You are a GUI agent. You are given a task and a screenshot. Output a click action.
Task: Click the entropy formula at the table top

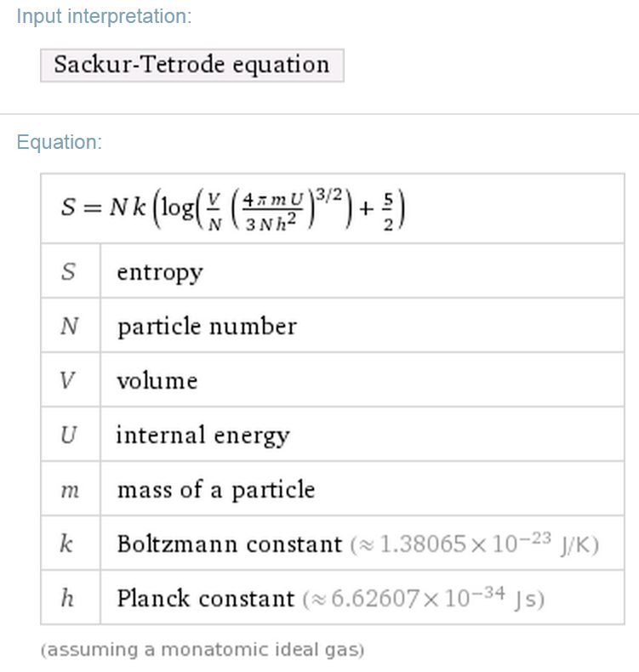(x=232, y=208)
